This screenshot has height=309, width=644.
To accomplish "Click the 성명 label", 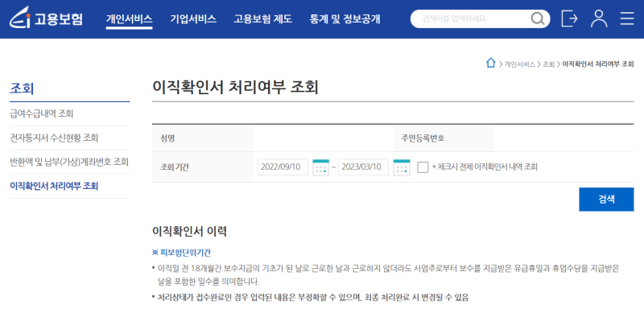I will coord(167,138).
